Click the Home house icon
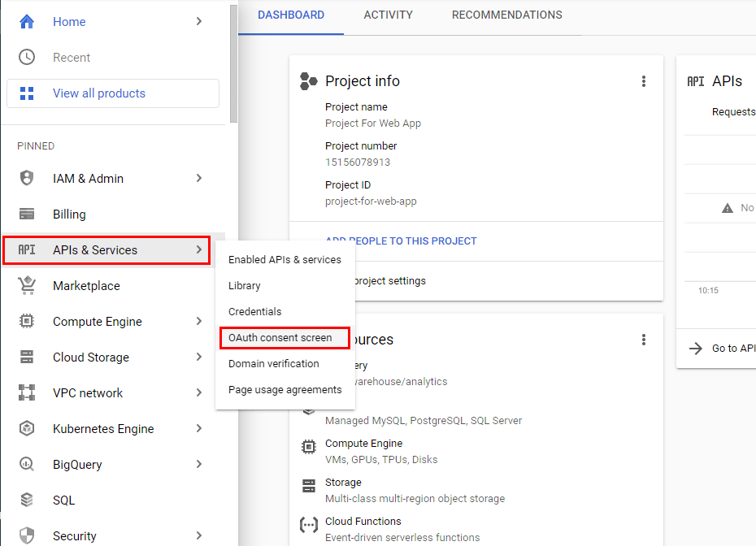The height and width of the screenshot is (546, 756). 27,22
